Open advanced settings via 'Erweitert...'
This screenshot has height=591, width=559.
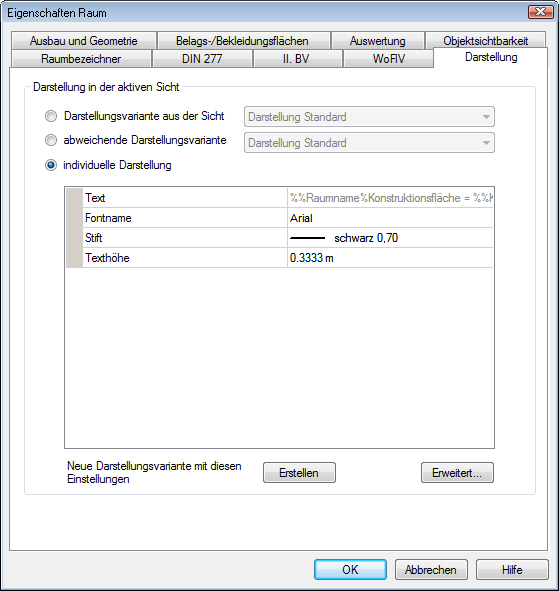(457, 473)
